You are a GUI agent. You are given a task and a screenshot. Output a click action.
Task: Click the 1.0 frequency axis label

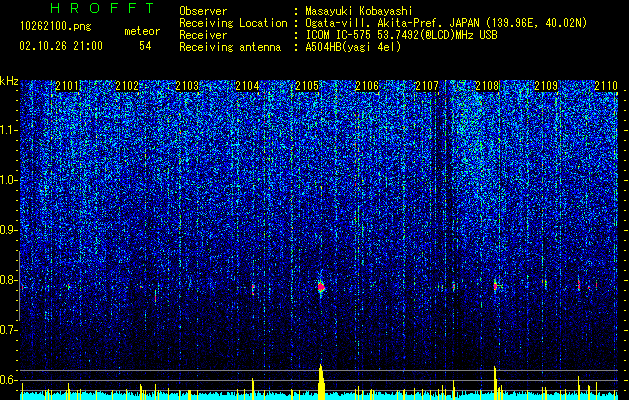(x=9, y=180)
